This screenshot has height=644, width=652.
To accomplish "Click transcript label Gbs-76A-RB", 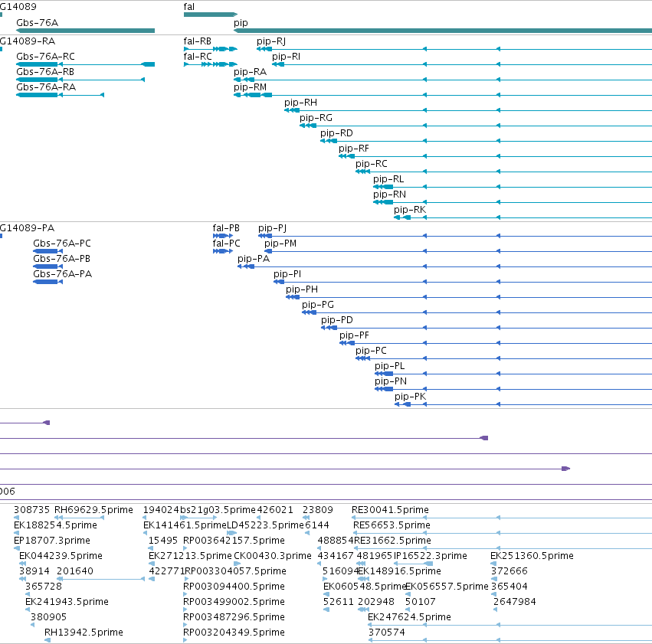I will [x=45, y=71].
